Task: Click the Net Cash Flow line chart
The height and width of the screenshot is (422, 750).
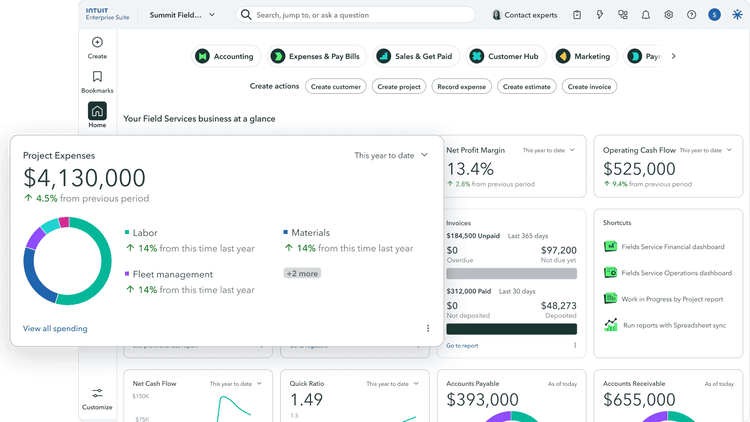Action: (234, 408)
